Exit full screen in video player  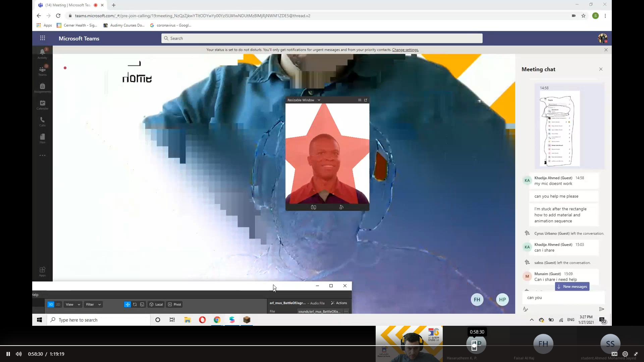636,354
